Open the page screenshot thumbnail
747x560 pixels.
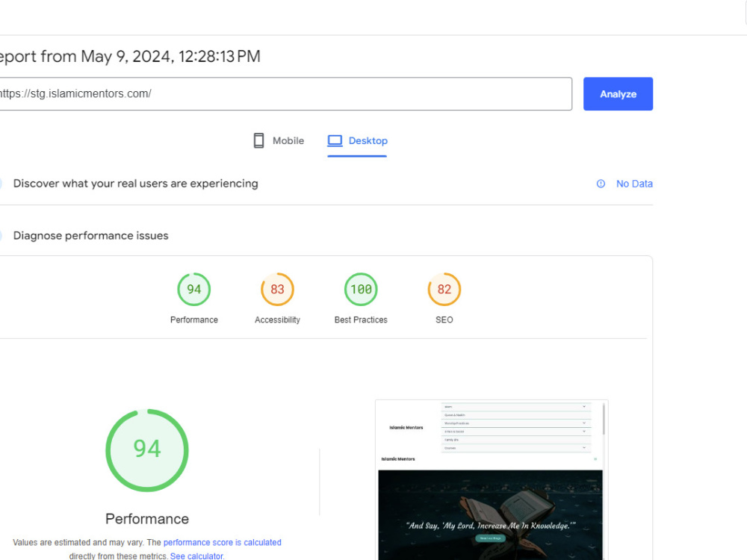pos(492,480)
